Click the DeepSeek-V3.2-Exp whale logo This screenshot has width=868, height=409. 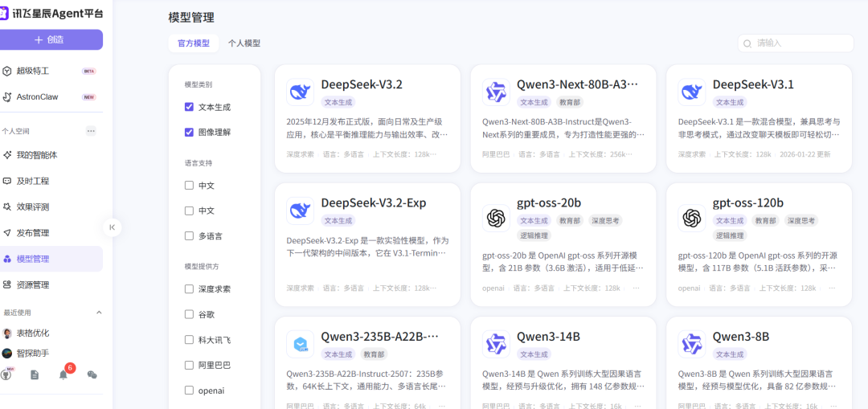pyautogui.click(x=300, y=211)
